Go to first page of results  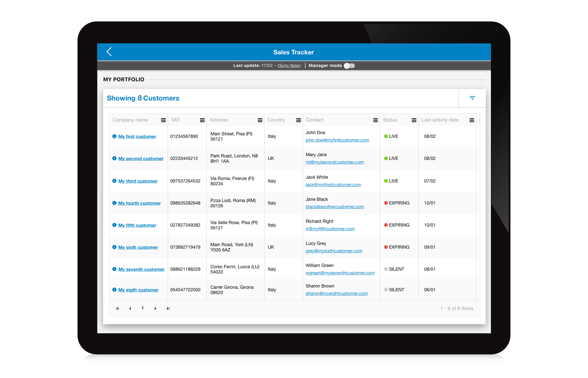(x=117, y=309)
